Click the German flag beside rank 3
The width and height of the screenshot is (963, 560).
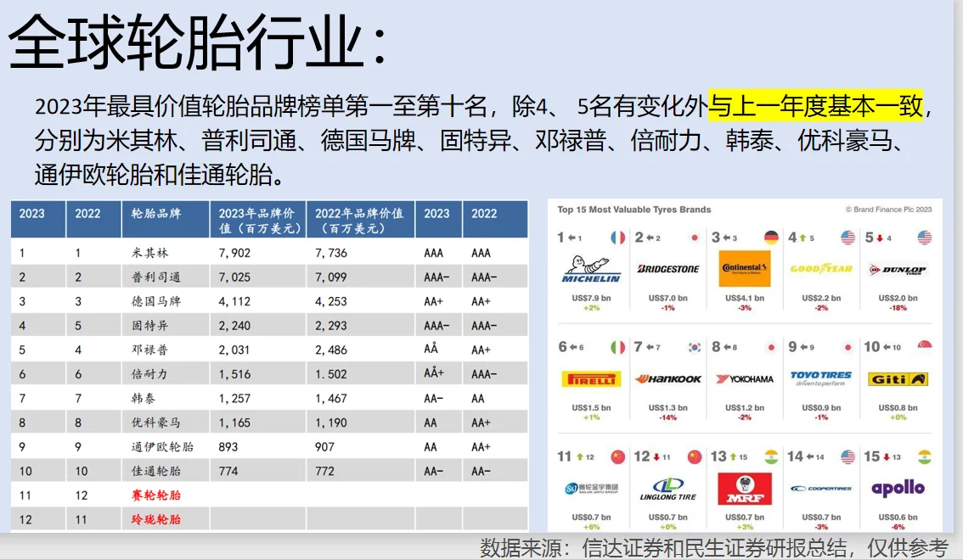pos(771,238)
